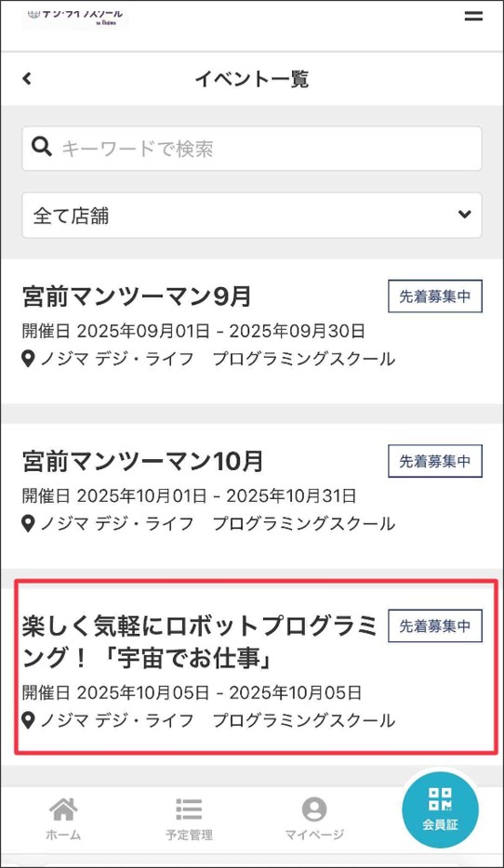Focus the キーワードで検索 input field

click(252, 149)
